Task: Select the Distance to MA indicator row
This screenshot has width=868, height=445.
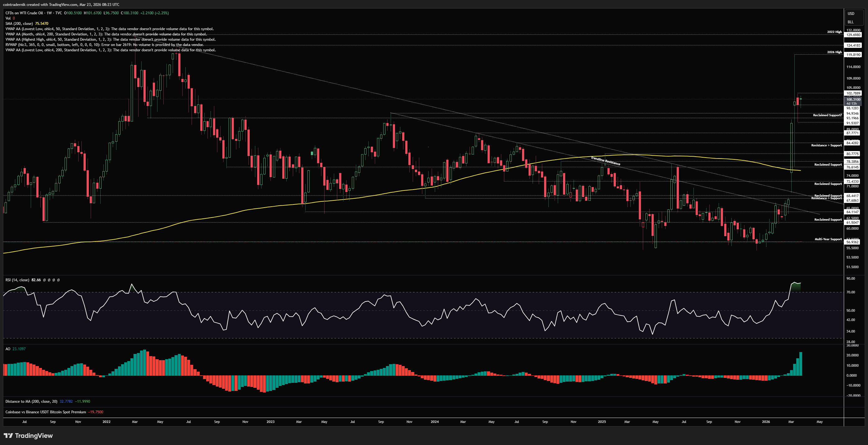Action: 31,401
